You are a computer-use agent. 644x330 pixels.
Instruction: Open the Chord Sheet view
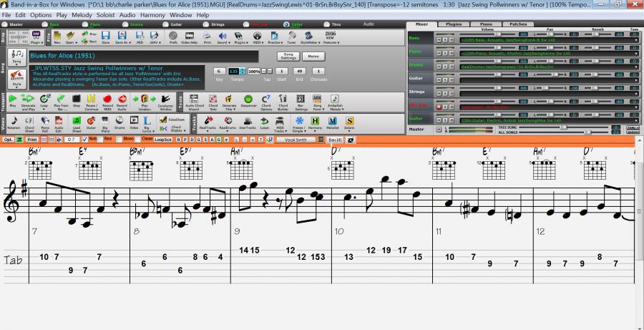29,123
